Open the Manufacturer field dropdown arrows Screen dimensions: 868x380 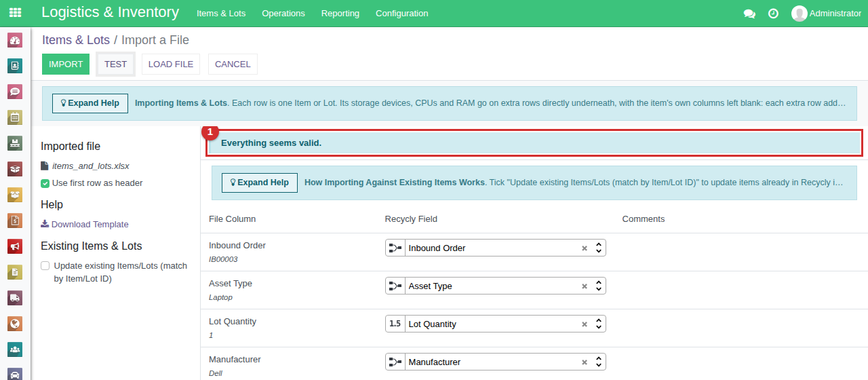599,362
